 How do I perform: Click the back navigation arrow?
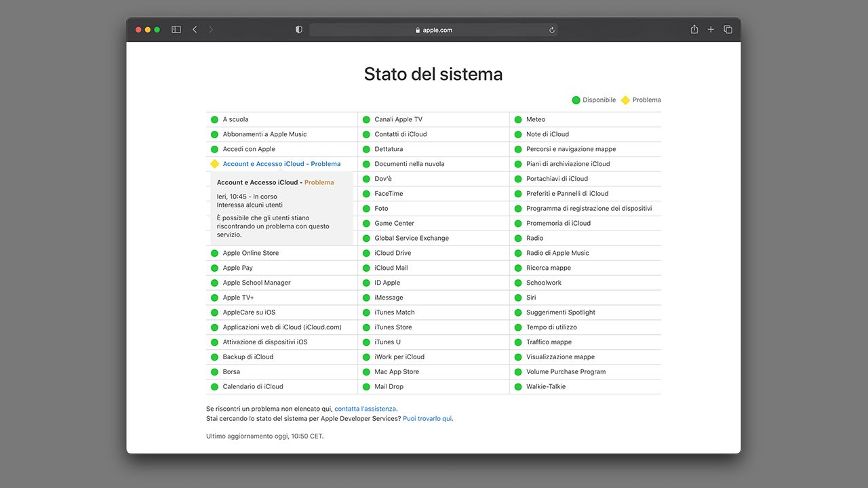(195, 30)
